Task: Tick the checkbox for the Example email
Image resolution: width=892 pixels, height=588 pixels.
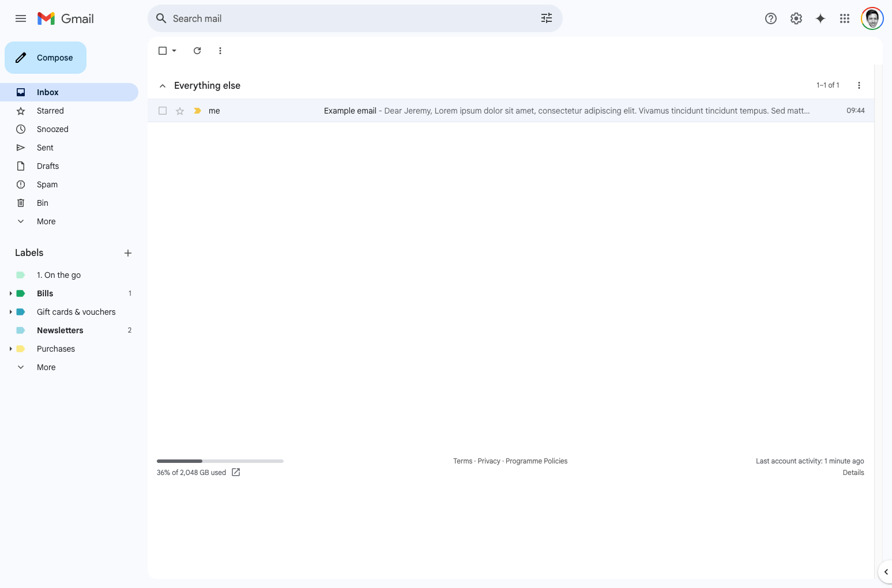Action: (x=163, y=111)
